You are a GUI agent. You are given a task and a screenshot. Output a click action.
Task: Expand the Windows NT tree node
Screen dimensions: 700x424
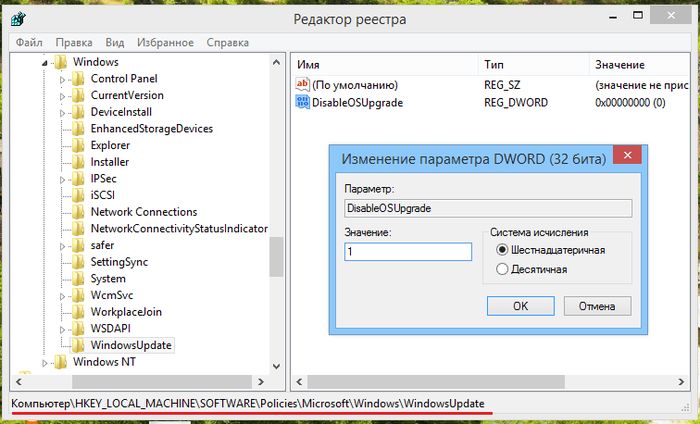tap(44, 363)
